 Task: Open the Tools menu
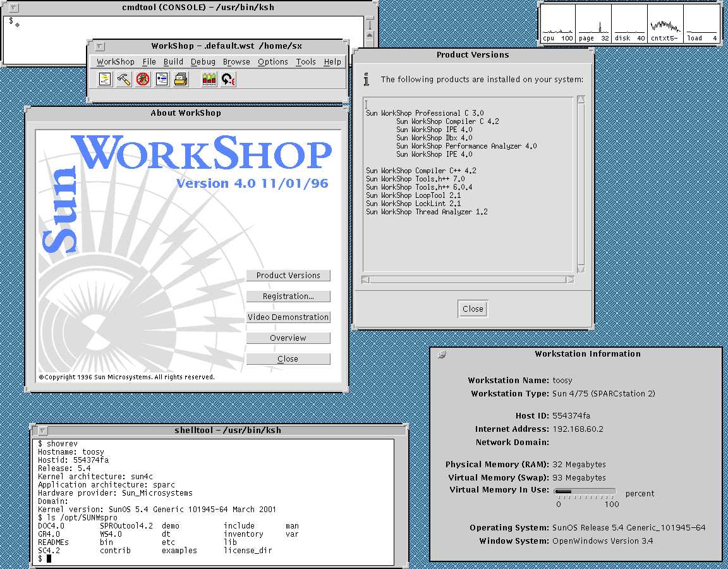306,62
